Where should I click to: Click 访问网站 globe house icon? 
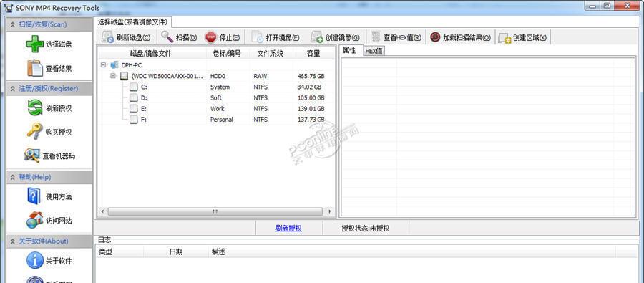tap(35, 220)
